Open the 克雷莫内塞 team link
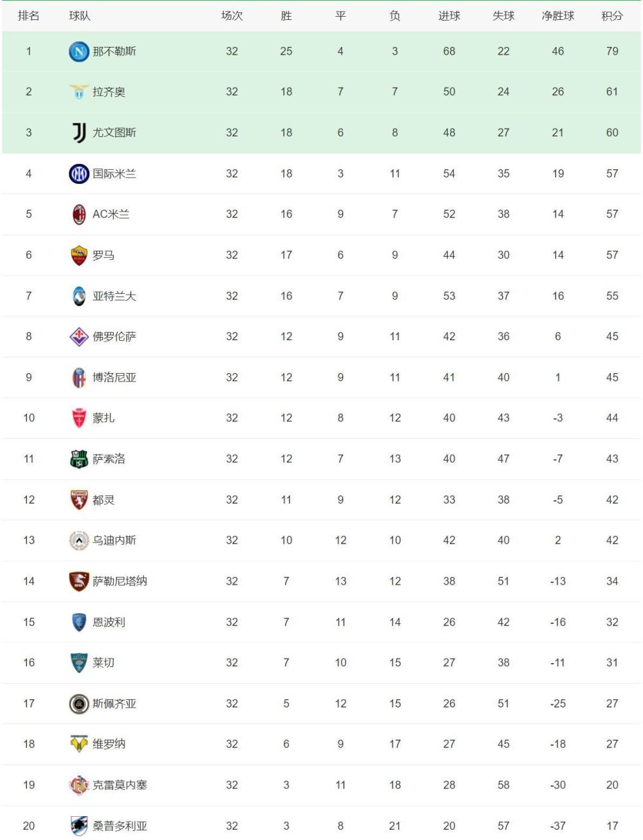643x840 pixels. 120,785
